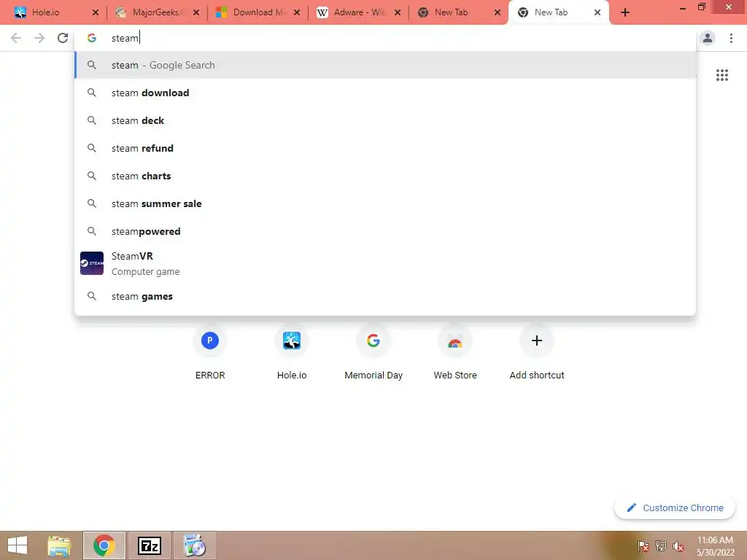The height and width of the screenshot is (560, 747).
Task: Open Windows Start menu
Action: tap(18, 545)
